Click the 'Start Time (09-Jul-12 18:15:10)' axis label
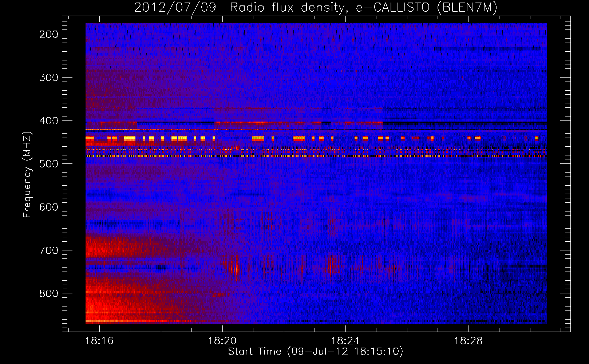589x364 pixels. click(316, 352)
